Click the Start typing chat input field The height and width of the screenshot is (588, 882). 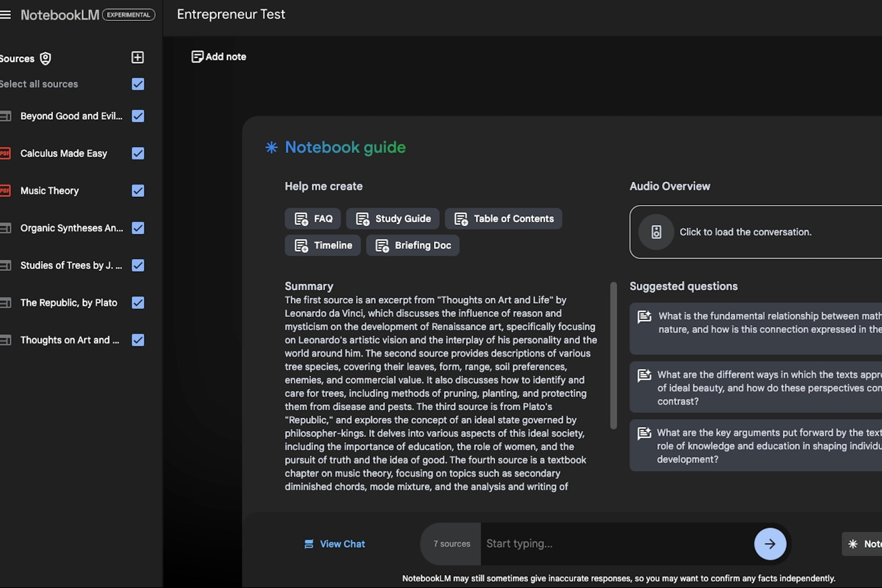tap(573, 543)
